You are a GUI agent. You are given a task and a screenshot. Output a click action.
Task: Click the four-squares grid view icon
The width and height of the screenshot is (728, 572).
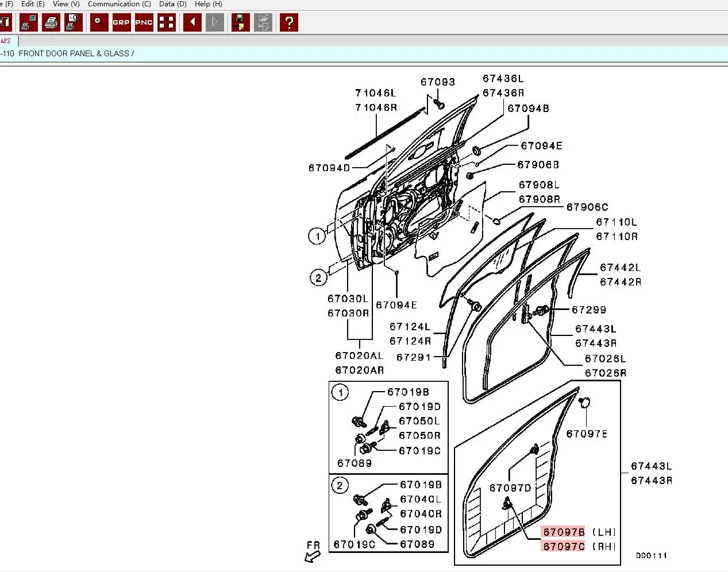[x=167, y=22]
